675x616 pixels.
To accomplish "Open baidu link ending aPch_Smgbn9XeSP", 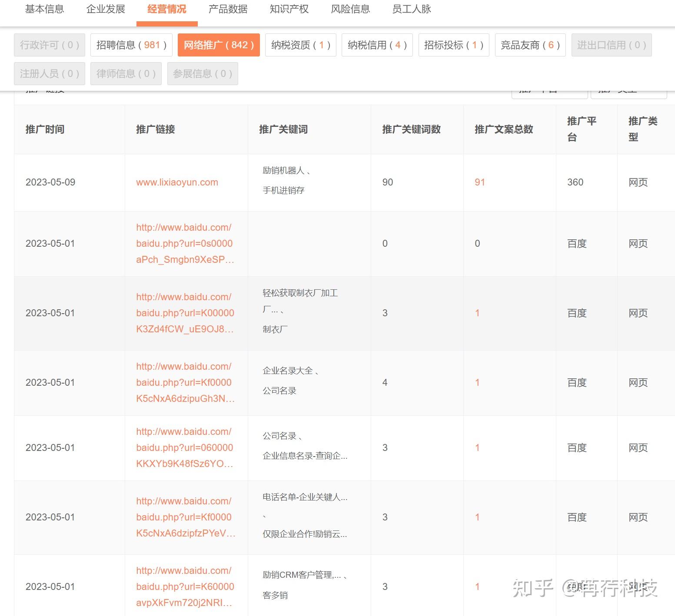I will coord(185,243).
